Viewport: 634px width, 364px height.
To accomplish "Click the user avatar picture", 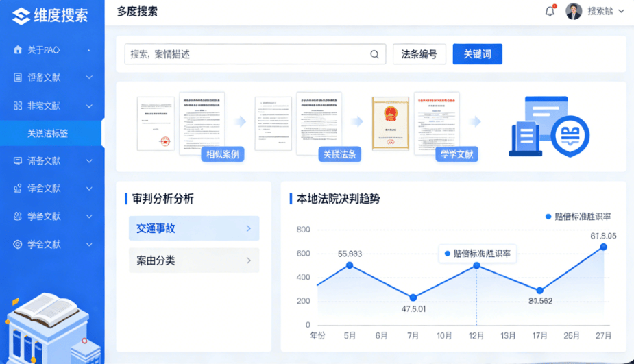I will coord(574,11).
